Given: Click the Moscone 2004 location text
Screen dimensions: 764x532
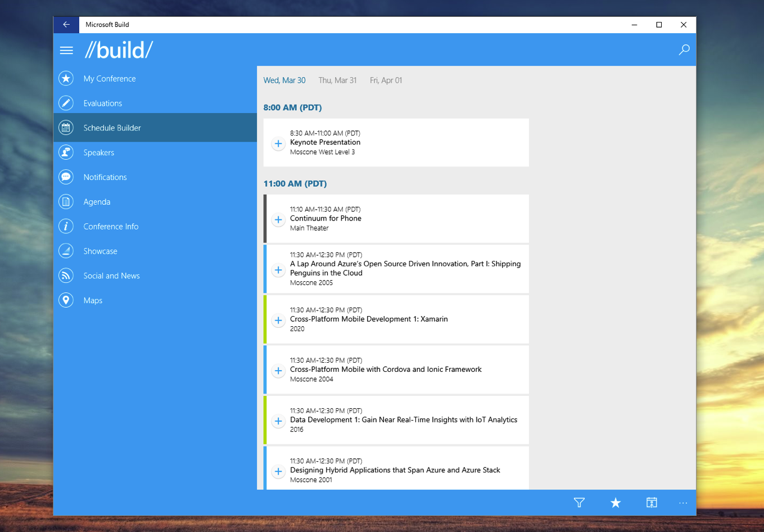Looking at the screenshot, I should pos(311,380).
